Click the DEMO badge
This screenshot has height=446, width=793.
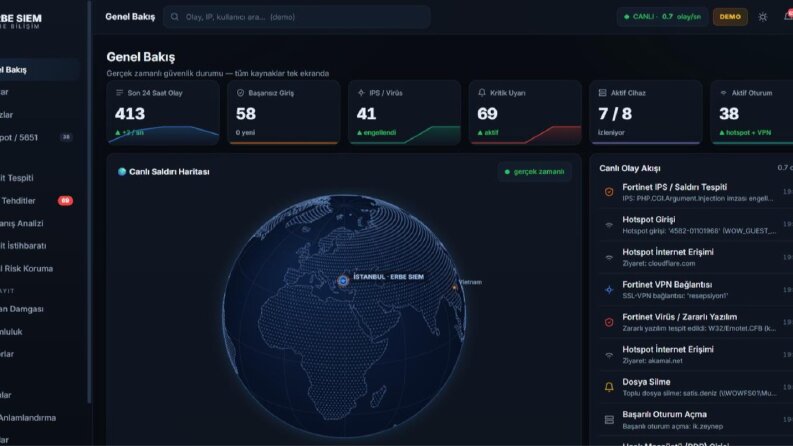pyautogui.click(x=730, y=17)
